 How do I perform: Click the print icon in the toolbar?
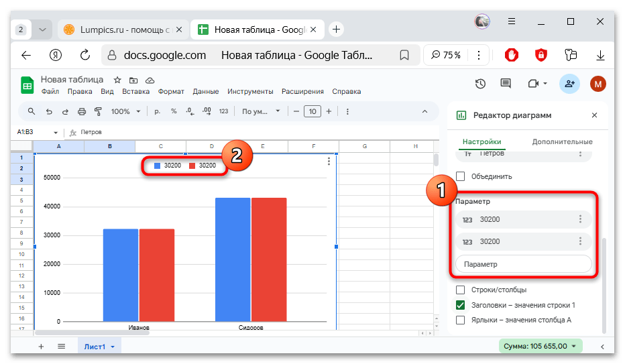[x=82, y=111]
